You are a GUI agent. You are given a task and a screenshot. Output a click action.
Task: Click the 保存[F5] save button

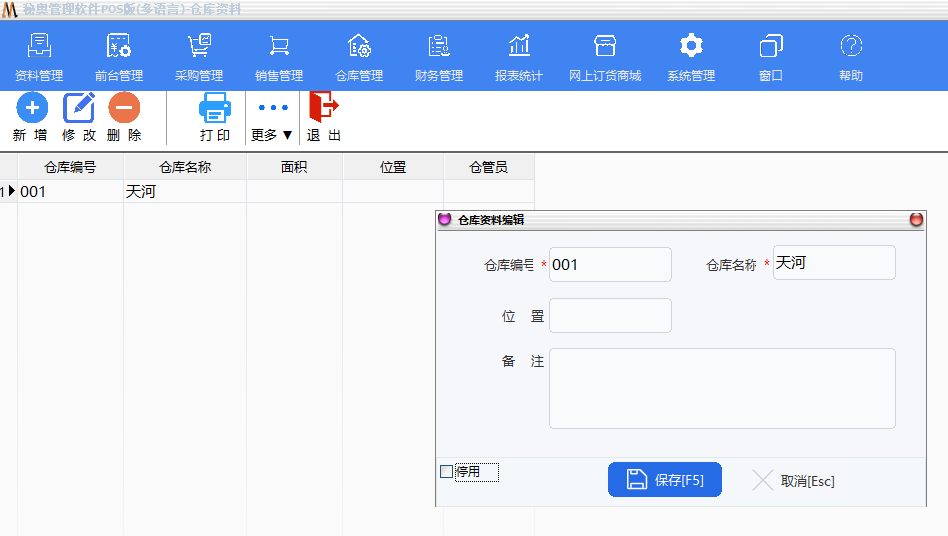tap(664, 480)
